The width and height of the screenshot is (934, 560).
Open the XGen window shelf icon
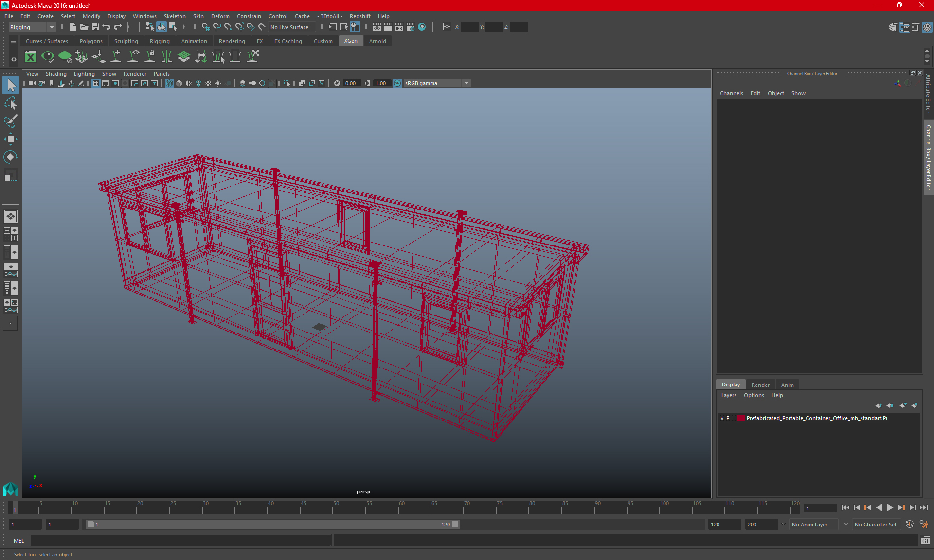[31, 57]
